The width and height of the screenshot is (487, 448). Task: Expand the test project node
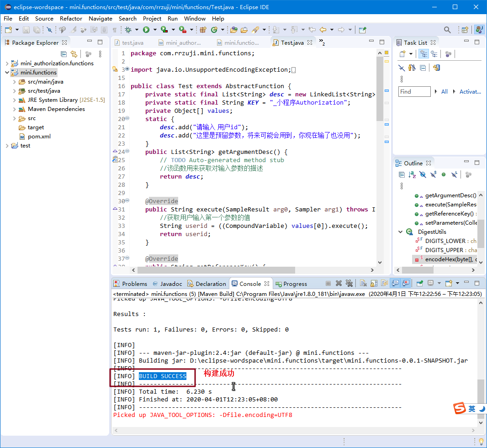pos(7,146)
